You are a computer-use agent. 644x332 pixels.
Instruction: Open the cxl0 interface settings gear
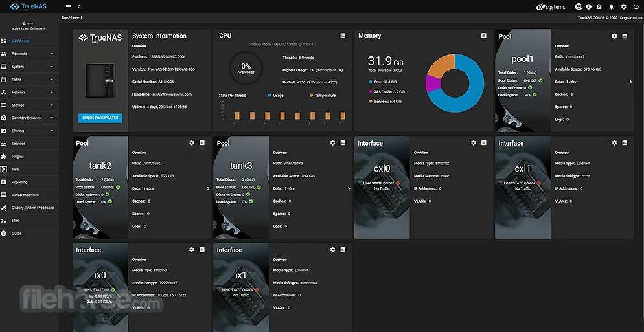[473, 143]
